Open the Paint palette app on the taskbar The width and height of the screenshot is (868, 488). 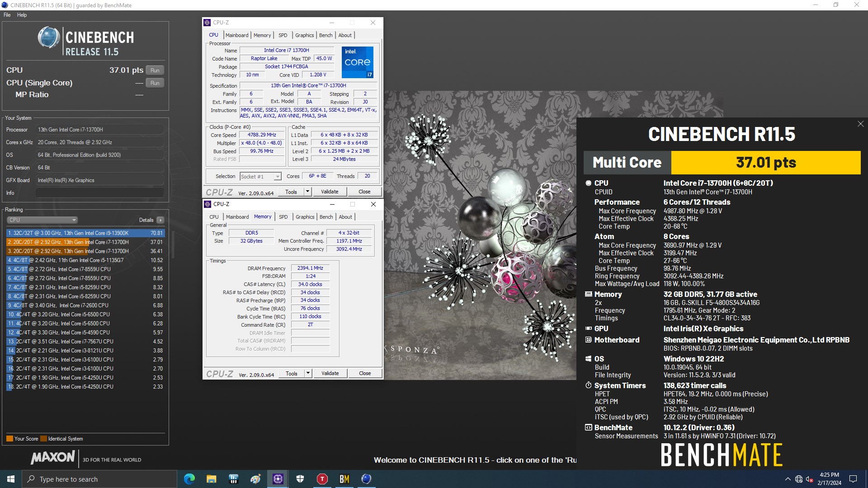pyautogui.click(x=255, y=479)
